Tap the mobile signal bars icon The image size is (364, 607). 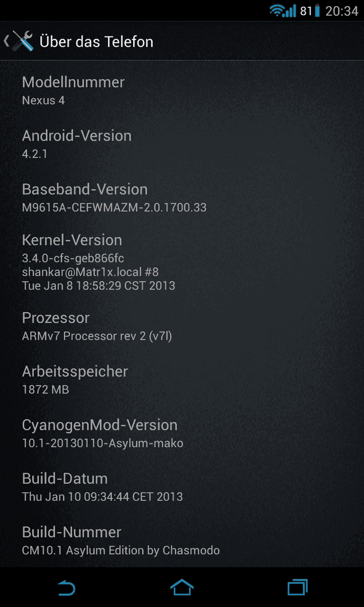point(290,11)
